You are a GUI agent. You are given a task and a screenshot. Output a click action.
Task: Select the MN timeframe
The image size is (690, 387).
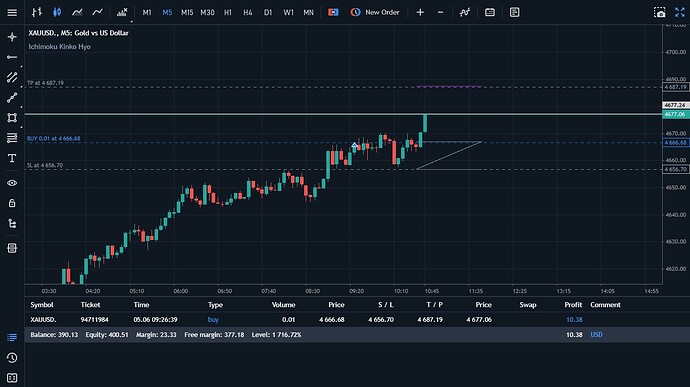point(308,12)
